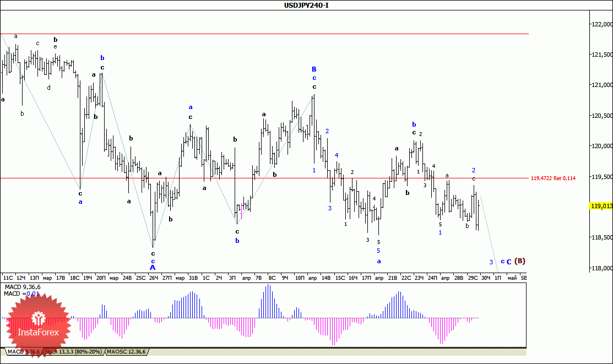613x364 pixels.
Task: Click the blue 5 wave label
Action: [378, 251]
